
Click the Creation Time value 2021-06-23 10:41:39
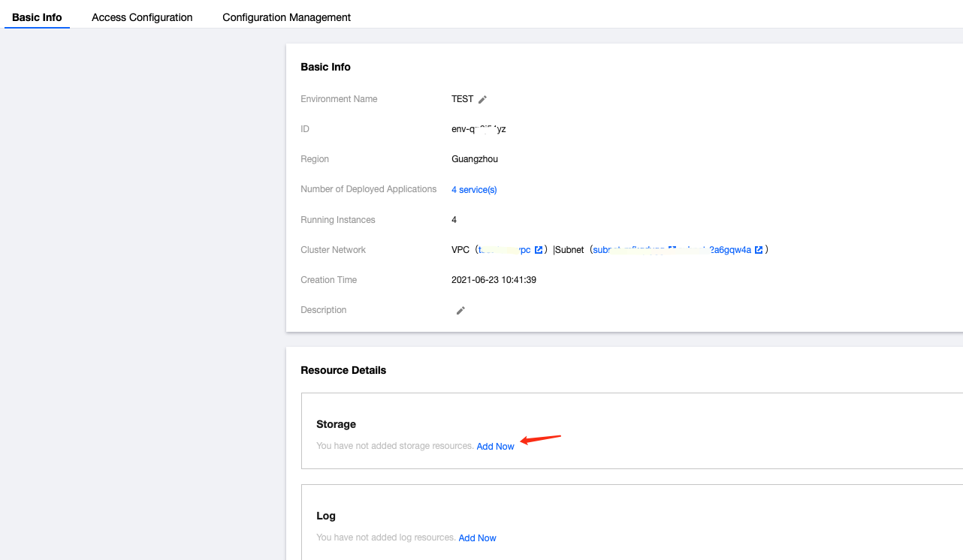(494, 280)
